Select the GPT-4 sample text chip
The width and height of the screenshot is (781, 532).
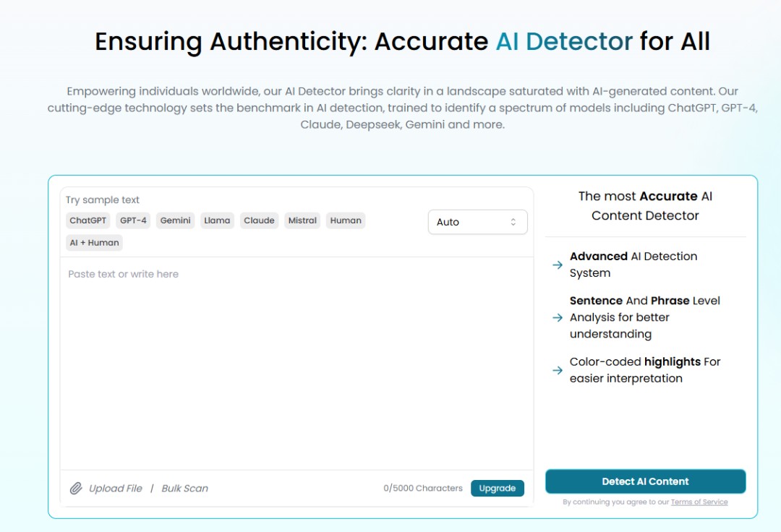[133, 220]
